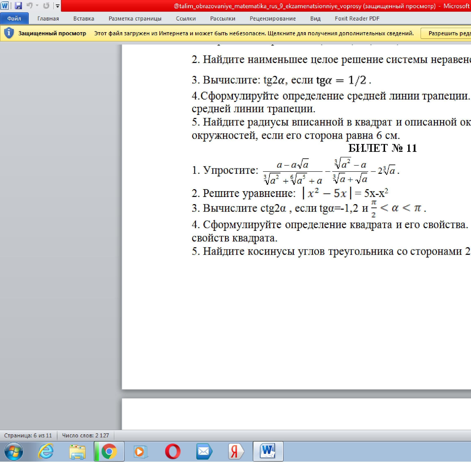
Task: Open the Word application icon menu
Action: [x=5, y=5]
